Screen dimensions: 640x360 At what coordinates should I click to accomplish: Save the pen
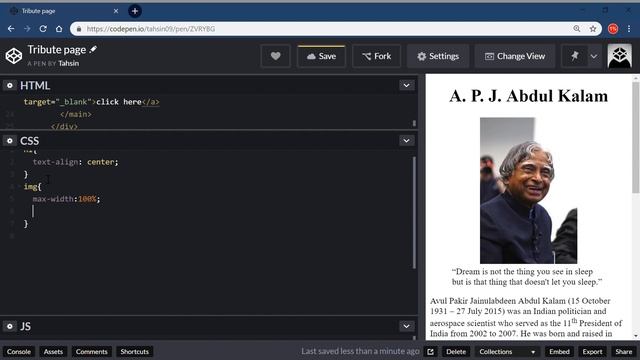(321, 56)
